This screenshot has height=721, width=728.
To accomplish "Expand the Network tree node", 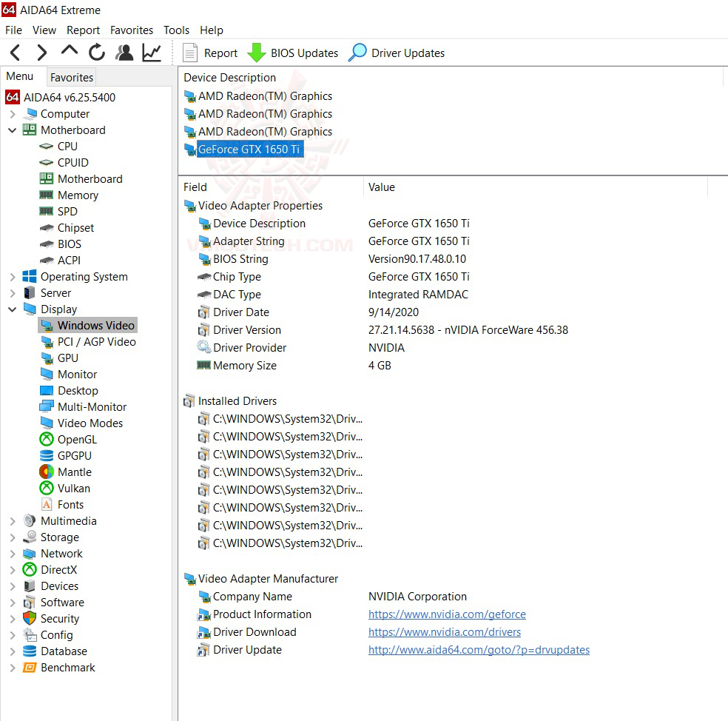I will [13, 554].
